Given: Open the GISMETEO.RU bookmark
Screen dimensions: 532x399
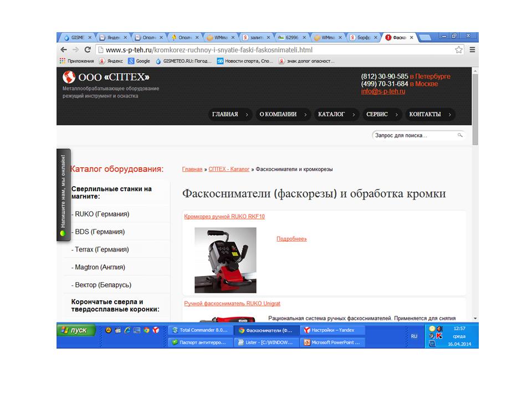Looking at the screenshot, I should [x=183, y=61].
